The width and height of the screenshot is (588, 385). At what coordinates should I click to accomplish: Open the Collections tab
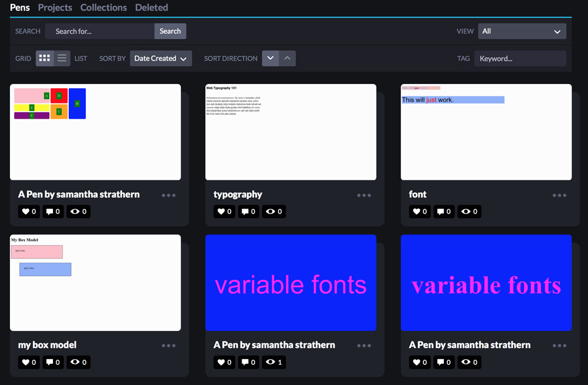point(103,8)
